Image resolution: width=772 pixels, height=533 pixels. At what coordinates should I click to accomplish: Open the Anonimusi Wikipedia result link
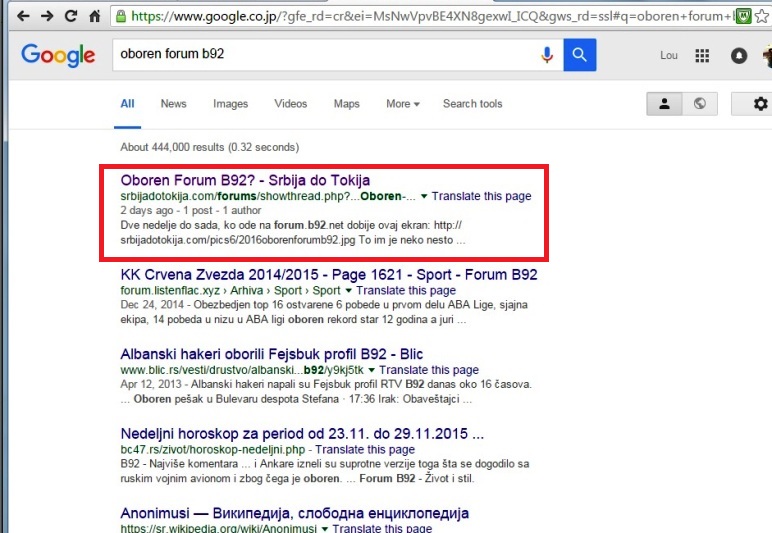tap(294, 513)
